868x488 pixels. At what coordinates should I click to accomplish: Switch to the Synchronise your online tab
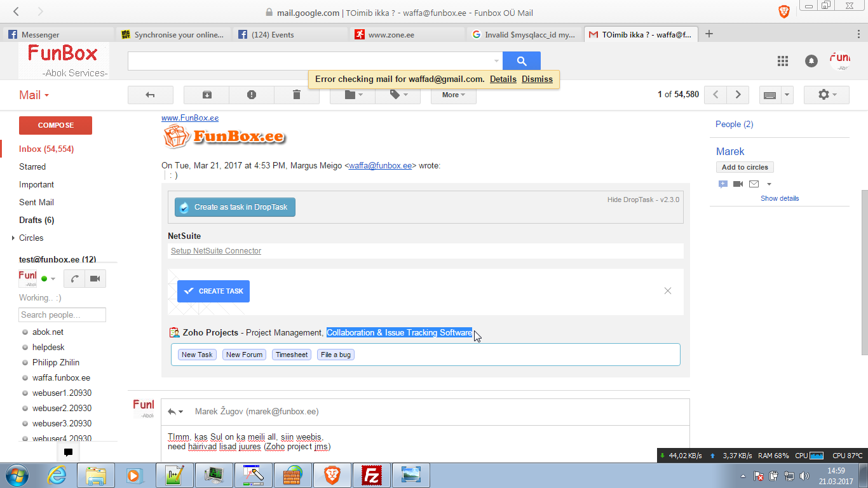tap(173, 34)
